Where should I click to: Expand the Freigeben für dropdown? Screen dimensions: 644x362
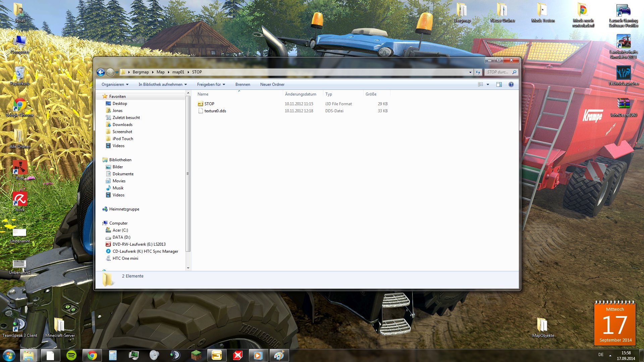(211, 84)
